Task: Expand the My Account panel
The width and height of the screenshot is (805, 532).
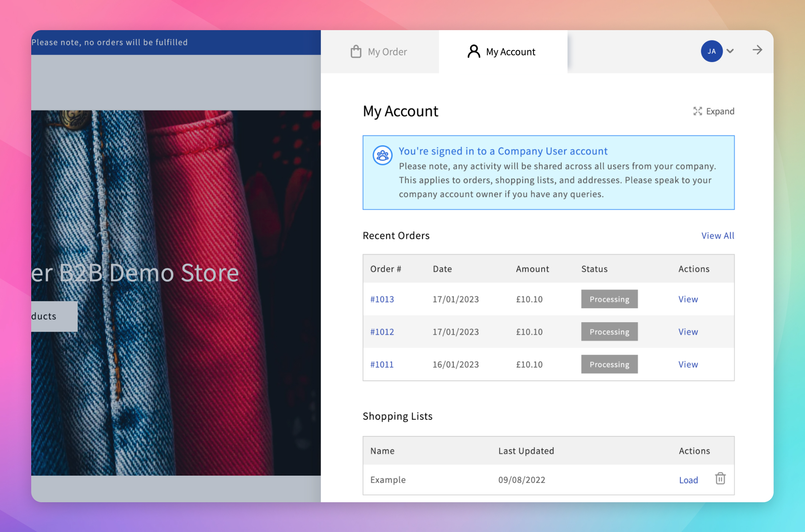Action: coord(713,111)
